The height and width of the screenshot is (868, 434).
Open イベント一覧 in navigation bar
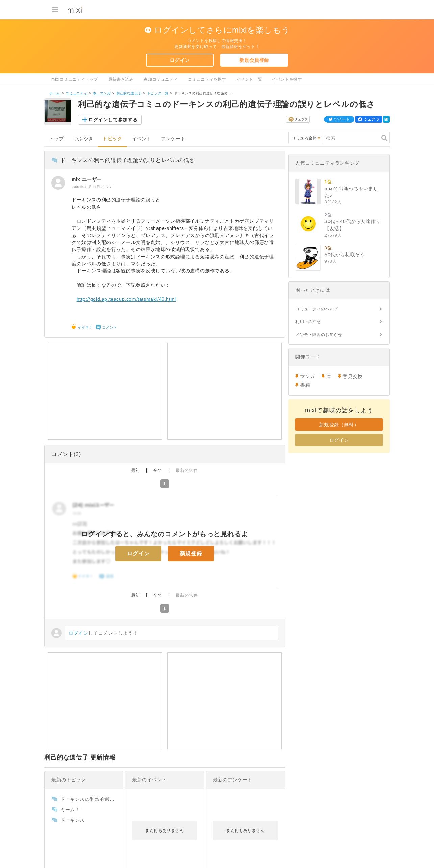(x=249, y=79)
